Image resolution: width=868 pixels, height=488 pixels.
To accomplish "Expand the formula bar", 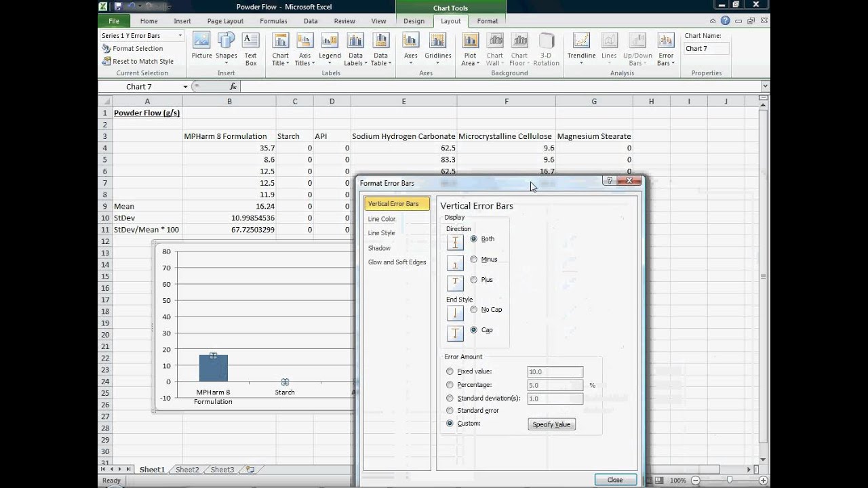I will (766, 86).
